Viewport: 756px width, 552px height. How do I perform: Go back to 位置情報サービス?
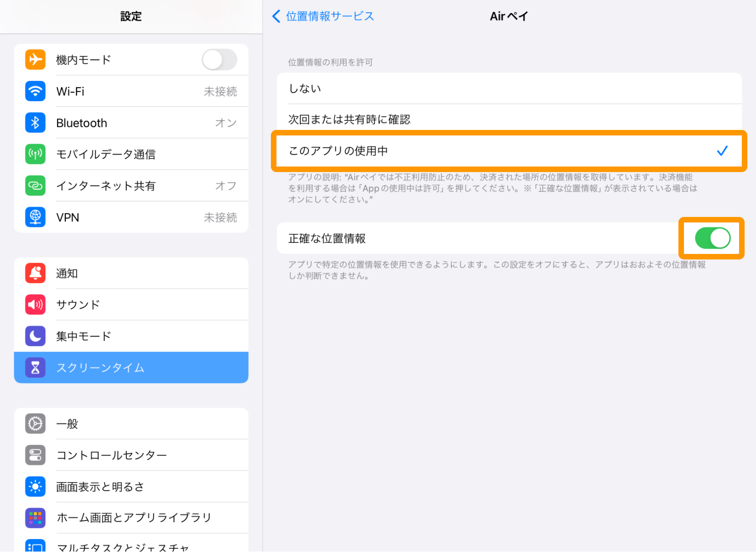(x=323, y=16)
